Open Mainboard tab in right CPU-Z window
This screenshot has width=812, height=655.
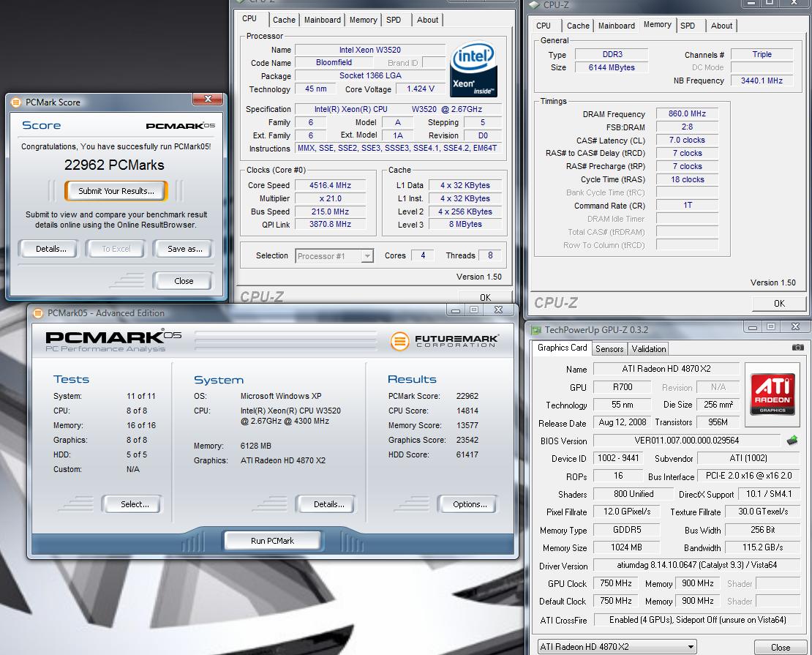pyautogui.click(x=616, y=26)
